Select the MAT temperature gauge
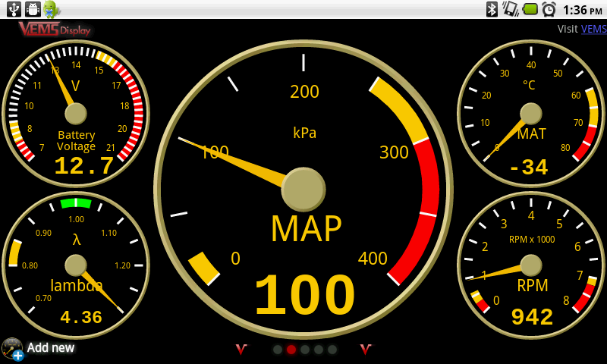607x364 pixels. coord(531,114)
